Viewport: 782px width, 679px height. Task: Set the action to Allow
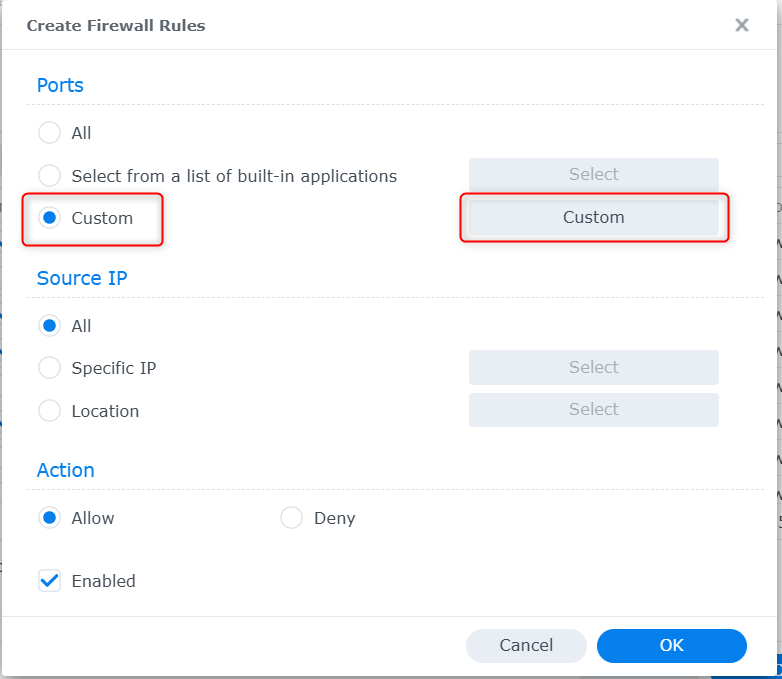pos(50,518)
